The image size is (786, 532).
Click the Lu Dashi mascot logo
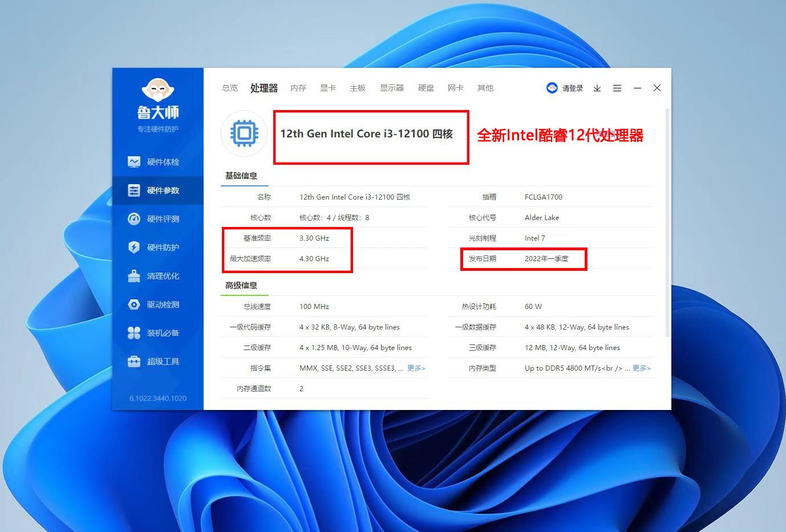pos(158,90)
